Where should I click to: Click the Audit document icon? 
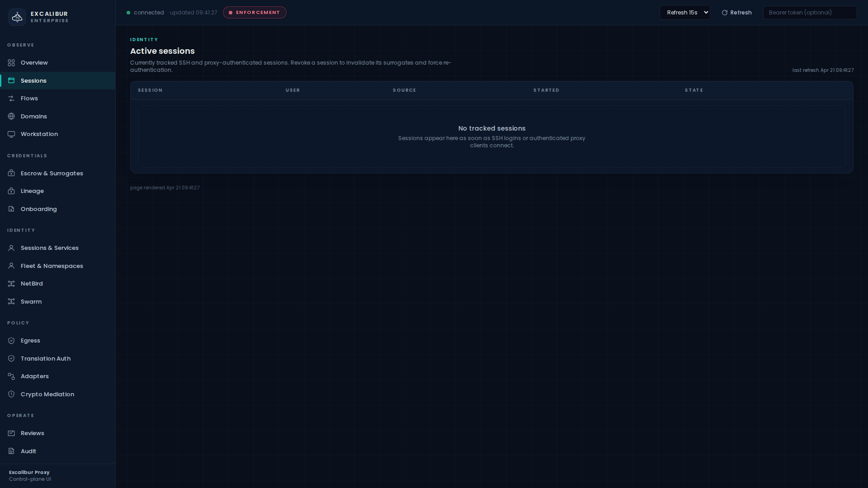point(11,451)
